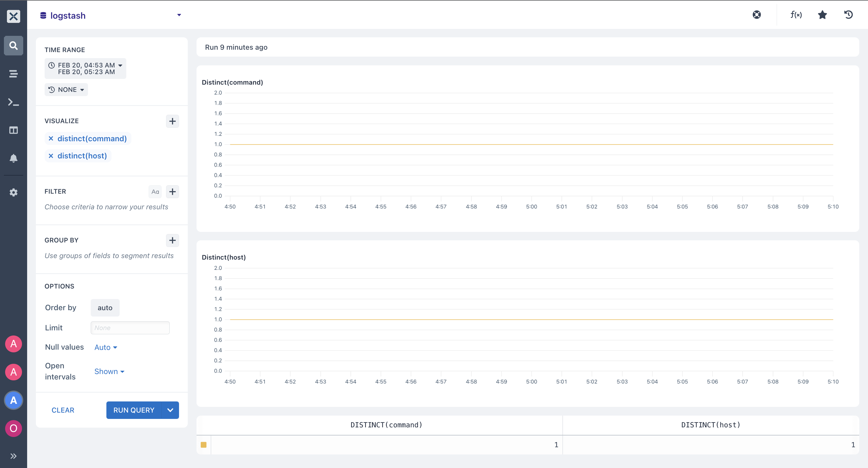Click the RUN QUERY button
Viewport: 868px width, 468px height.
click(134, 410)
